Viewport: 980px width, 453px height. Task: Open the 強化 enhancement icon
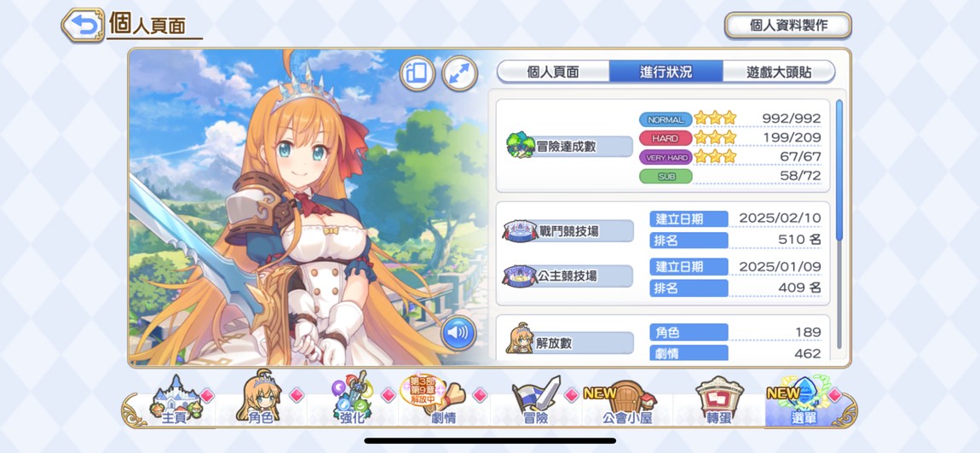pos(352,399)
